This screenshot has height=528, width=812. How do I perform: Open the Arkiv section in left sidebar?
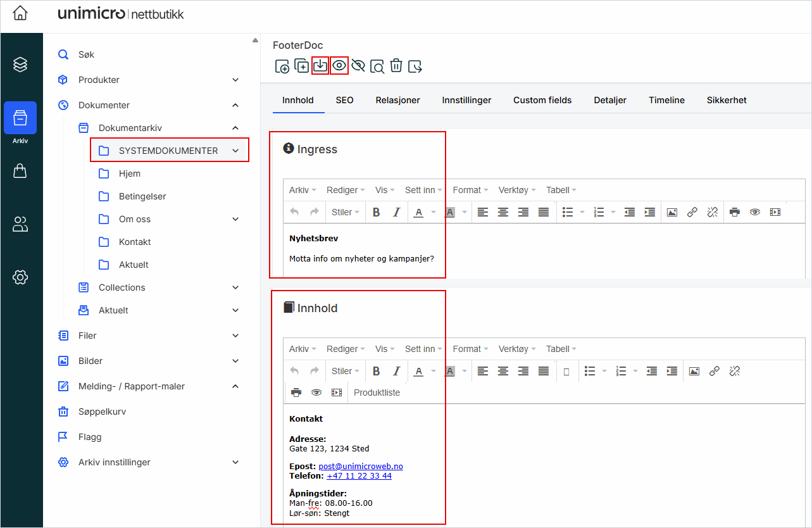[20, 118]
